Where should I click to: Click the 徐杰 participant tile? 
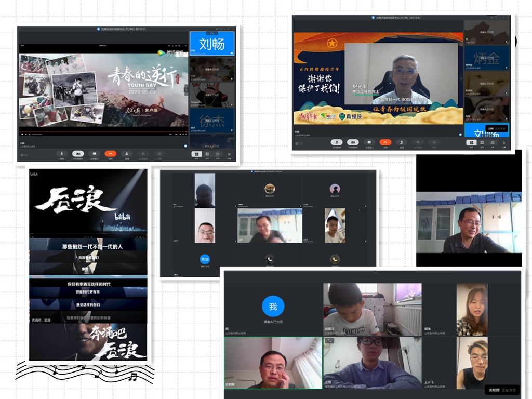pos(212,121)
